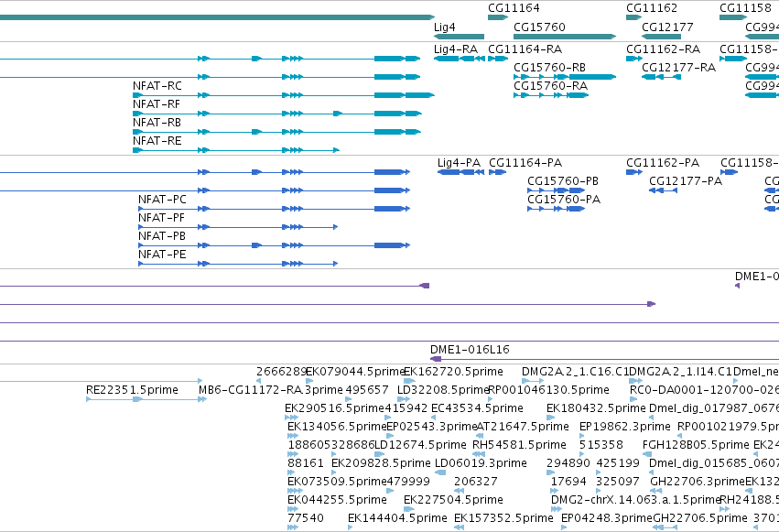
Task: Click the GH22706.5prime EST label
Action: tap(700, 518)
